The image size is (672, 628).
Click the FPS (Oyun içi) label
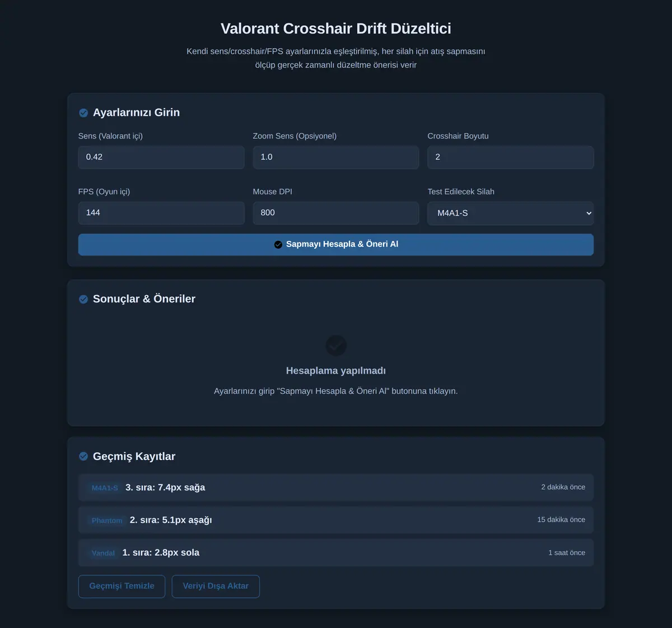coord(104,192)
